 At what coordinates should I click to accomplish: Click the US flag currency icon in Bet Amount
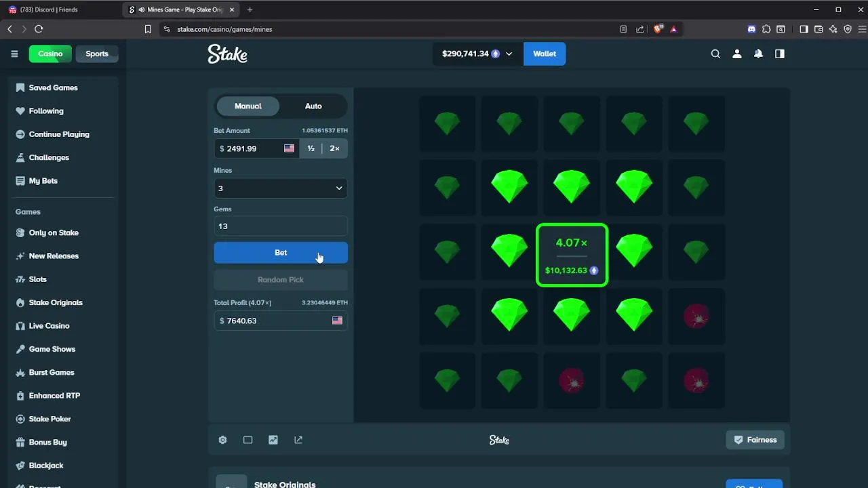[289, 148]
